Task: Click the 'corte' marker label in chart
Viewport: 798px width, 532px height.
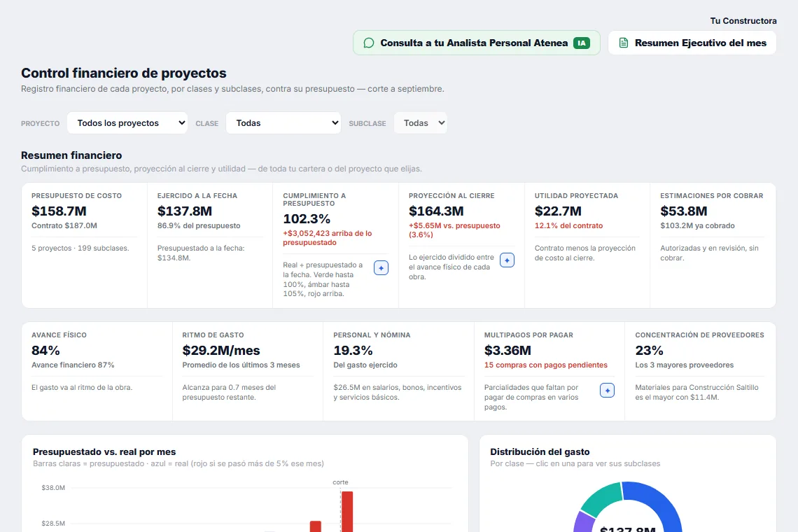Action: click(340, 482)
